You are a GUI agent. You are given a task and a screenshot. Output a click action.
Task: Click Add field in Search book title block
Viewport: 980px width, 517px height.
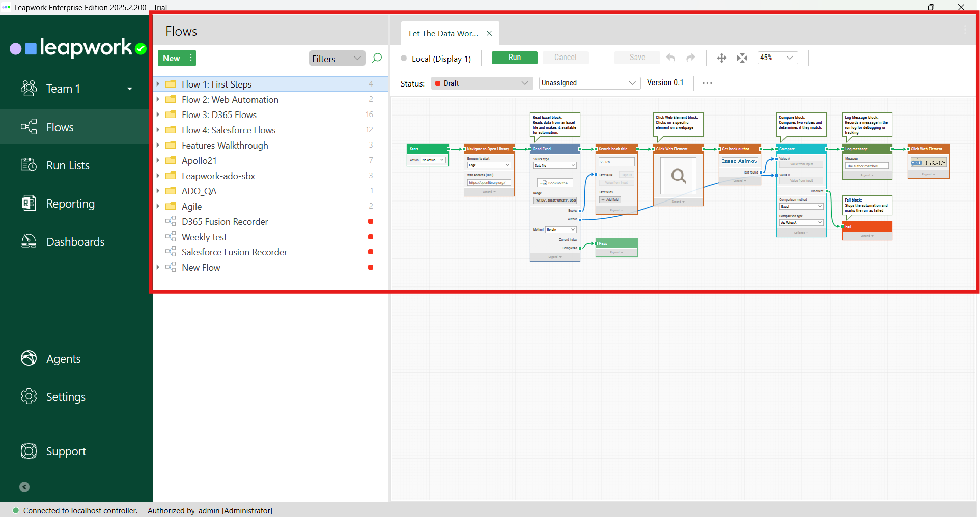pyautogui.click(x=610, y=199)
